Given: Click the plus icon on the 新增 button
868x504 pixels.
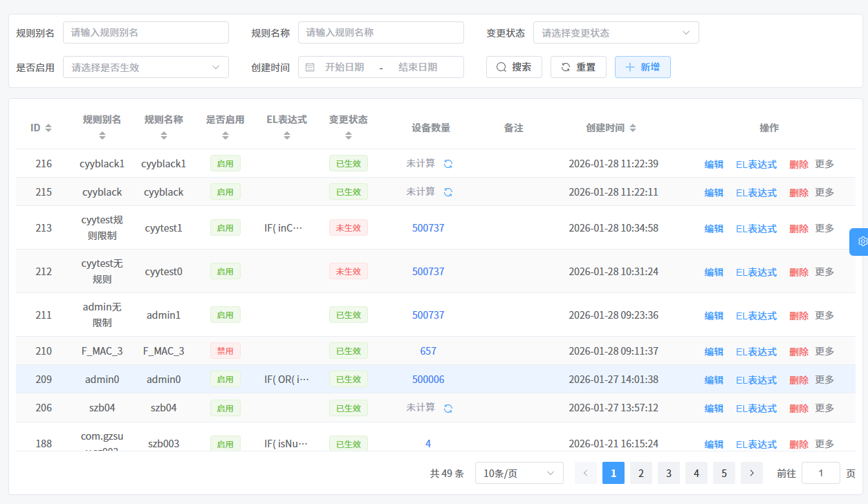Looking at the screenshot, I should [630, 67].
